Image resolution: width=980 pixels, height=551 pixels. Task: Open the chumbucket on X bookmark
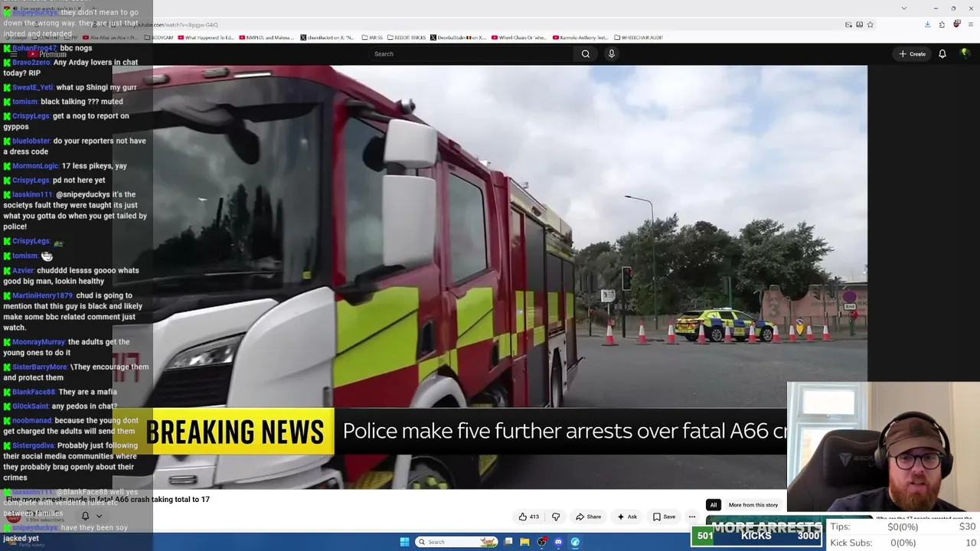point(328,37)
